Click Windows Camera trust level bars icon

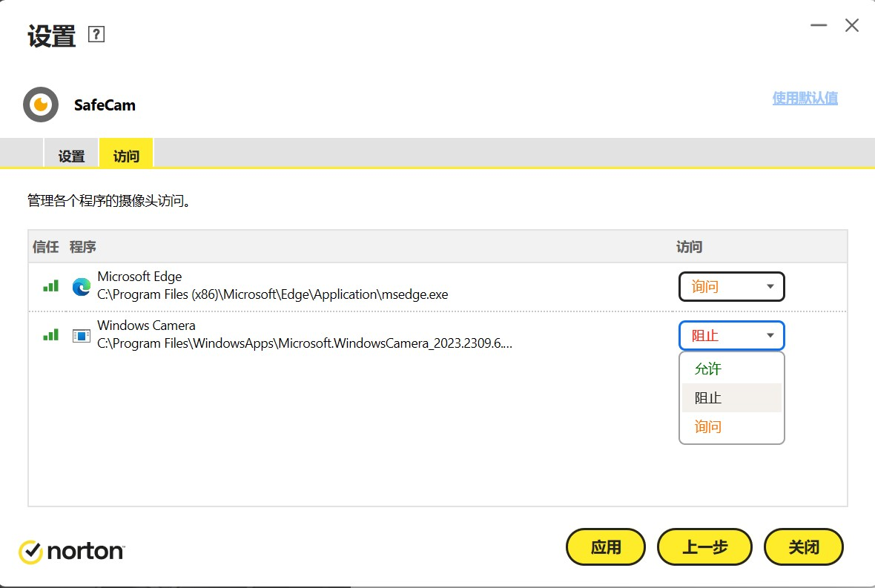click(x=50, y=335)
